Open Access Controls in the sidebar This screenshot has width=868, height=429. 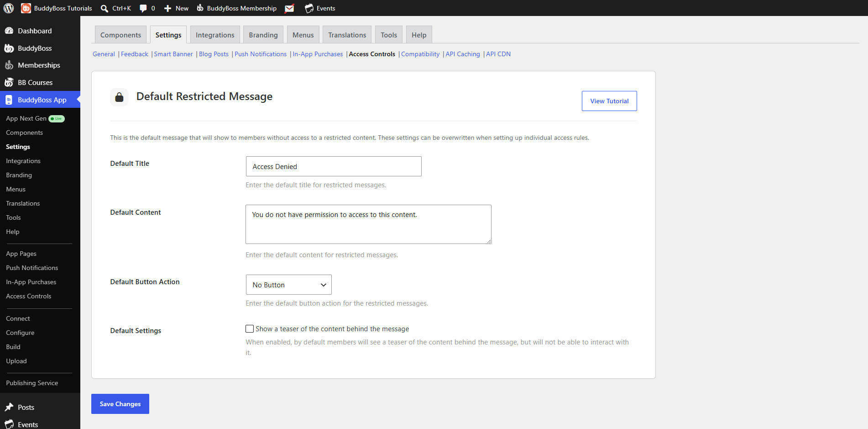pos(28,296)
